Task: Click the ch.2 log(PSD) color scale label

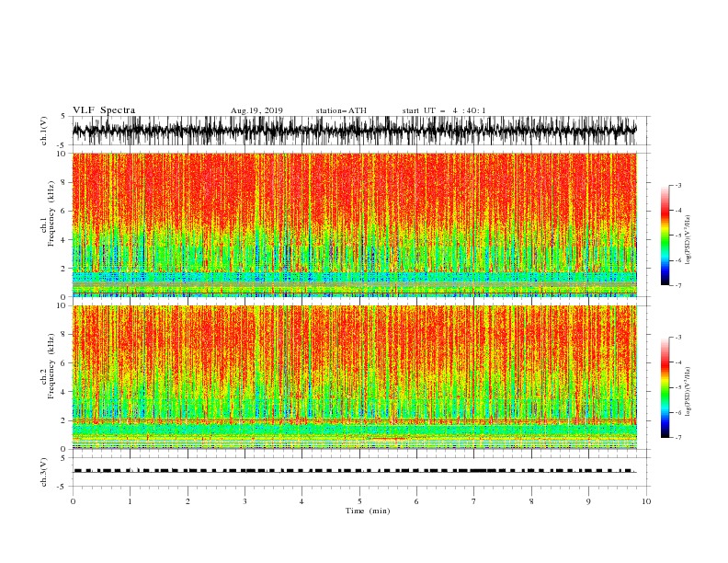Action: tap(688, 392)
